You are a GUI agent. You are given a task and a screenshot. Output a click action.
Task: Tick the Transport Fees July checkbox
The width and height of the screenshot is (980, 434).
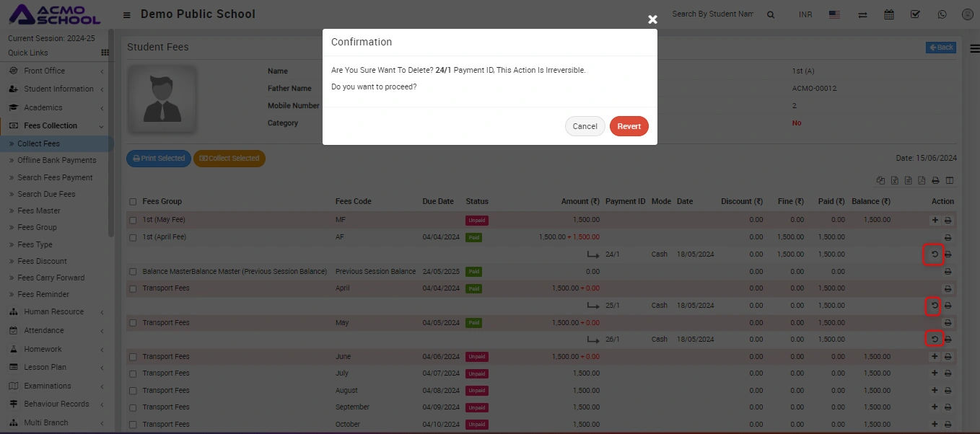133,373
